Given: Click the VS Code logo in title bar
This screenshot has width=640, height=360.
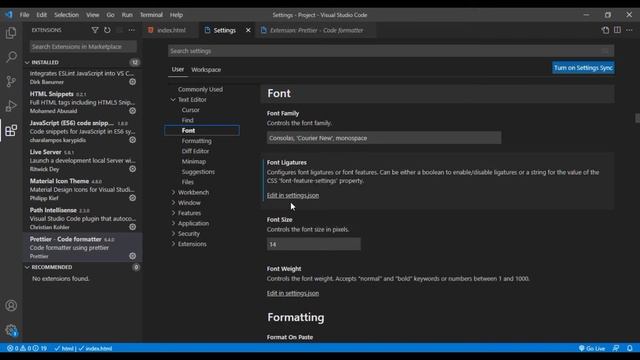Looking at the screenshot, I should (x=9, y=15).
